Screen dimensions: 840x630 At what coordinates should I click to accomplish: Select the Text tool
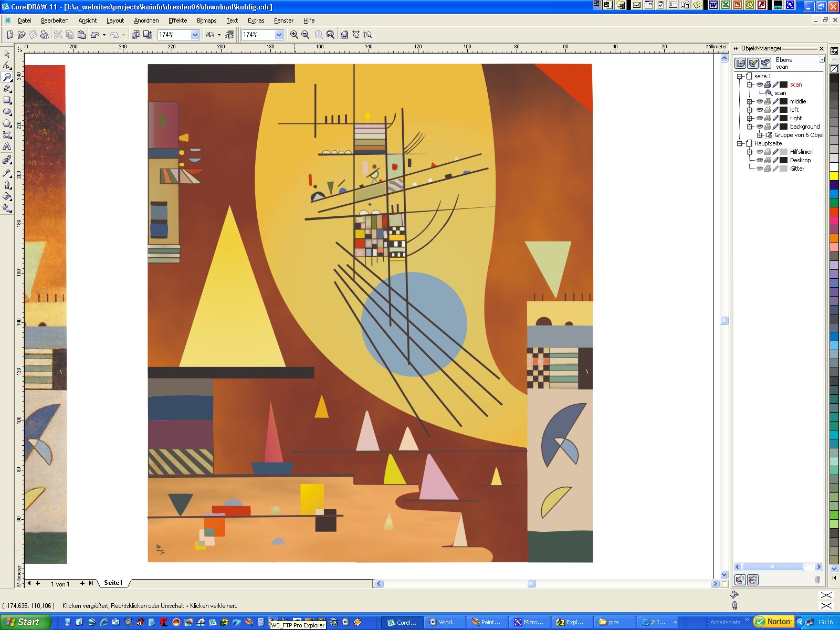tap(7, 146)
